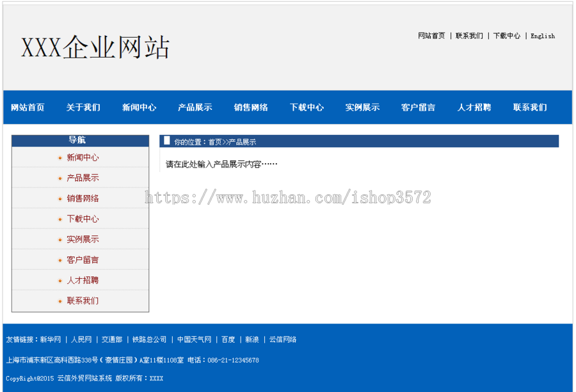Image resolution: width=576 pixels, height=392 pixels.
Task: Click the 导航 sidebar header
Action: pos(80,140)
